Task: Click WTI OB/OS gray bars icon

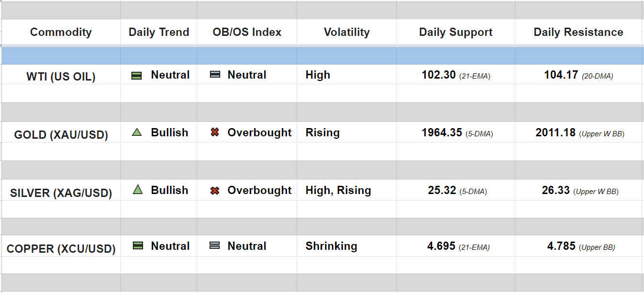Action: [x=215, y=75]
